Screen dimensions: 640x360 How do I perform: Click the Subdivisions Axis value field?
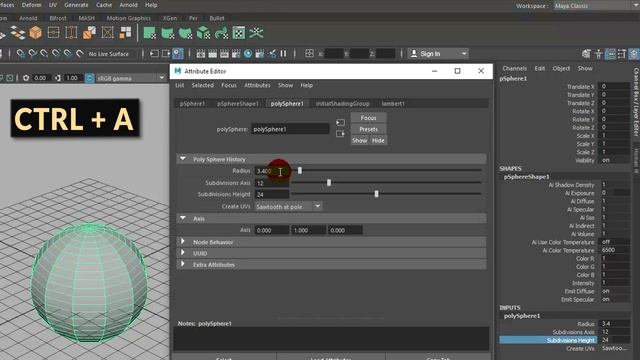pyautogui.click(x=272, y=183)
